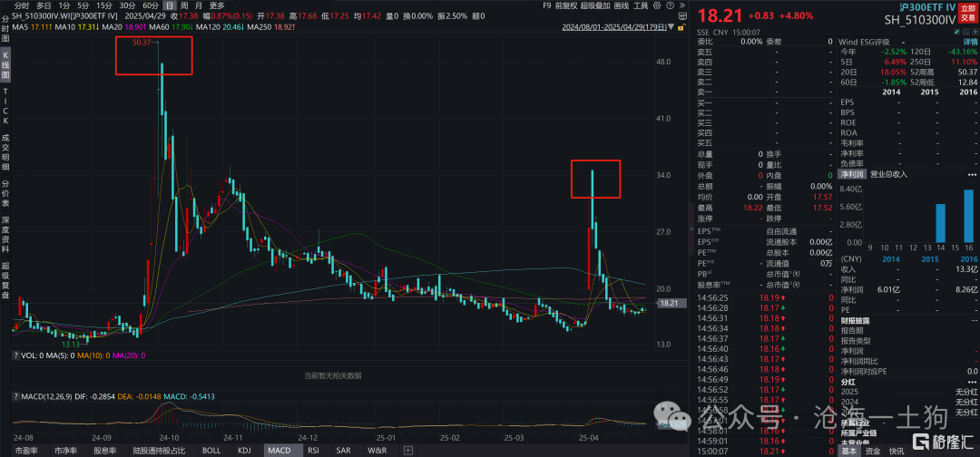This screenshot has width=980, height=457.
Task: Switch chart to 5分 period
Action: (x=83, y=5)
